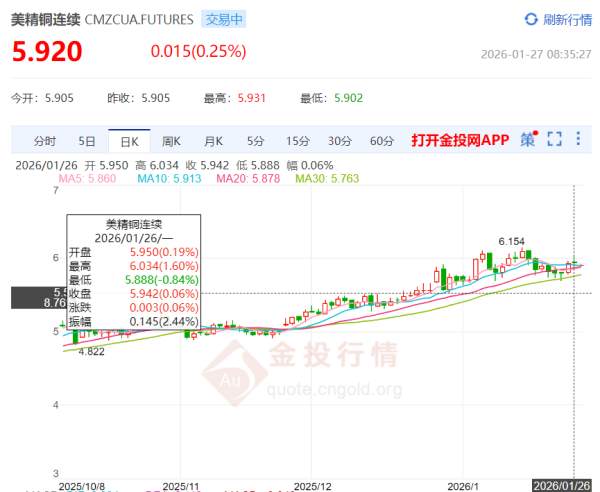Open the 月K monthly candlestick tab
600x492 pixels.
click(213, 141)
